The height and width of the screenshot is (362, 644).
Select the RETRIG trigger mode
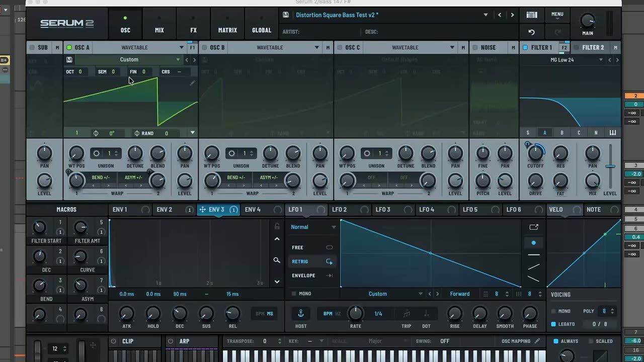click(312, 261)
